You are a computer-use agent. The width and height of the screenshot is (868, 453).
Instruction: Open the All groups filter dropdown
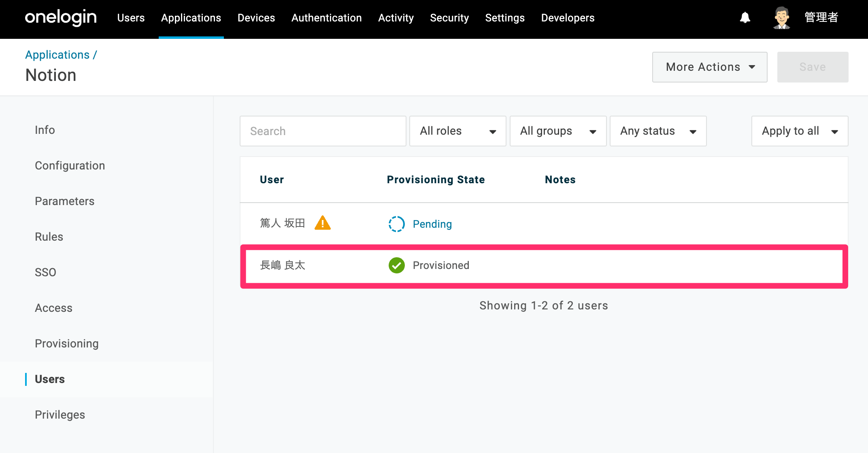point(558,131)
